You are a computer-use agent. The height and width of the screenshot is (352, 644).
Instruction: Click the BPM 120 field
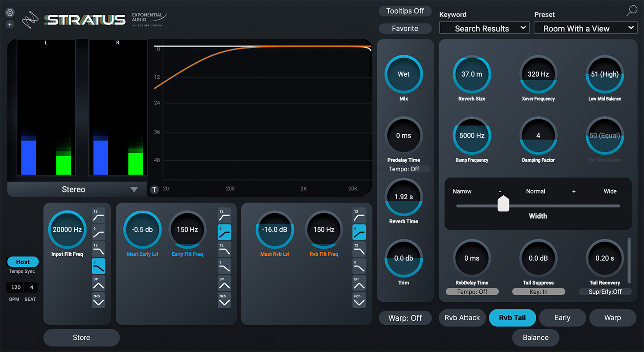pos(16,288)
